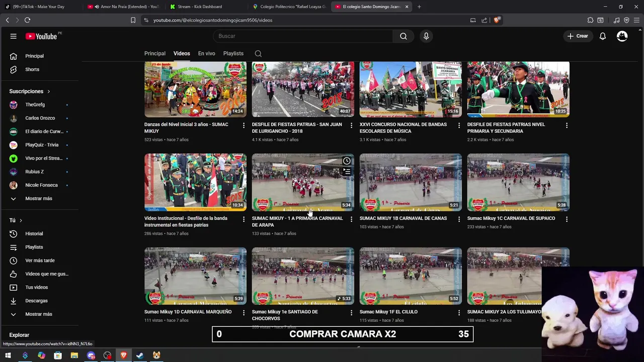Open Explorar section heading
Screen dimensions: 644x362
(x=19, y=335)
